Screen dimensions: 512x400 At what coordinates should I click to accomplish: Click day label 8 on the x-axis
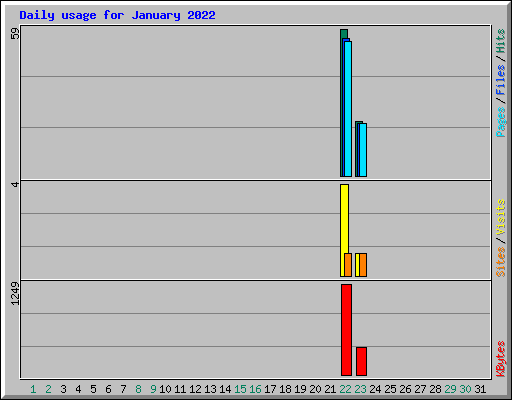[138, 389]
